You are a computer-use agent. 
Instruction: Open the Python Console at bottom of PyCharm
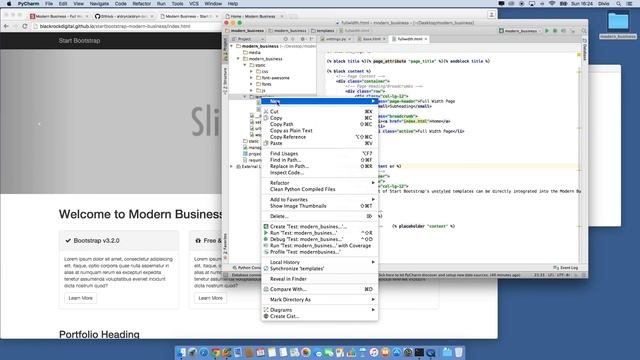coord(247,268)
